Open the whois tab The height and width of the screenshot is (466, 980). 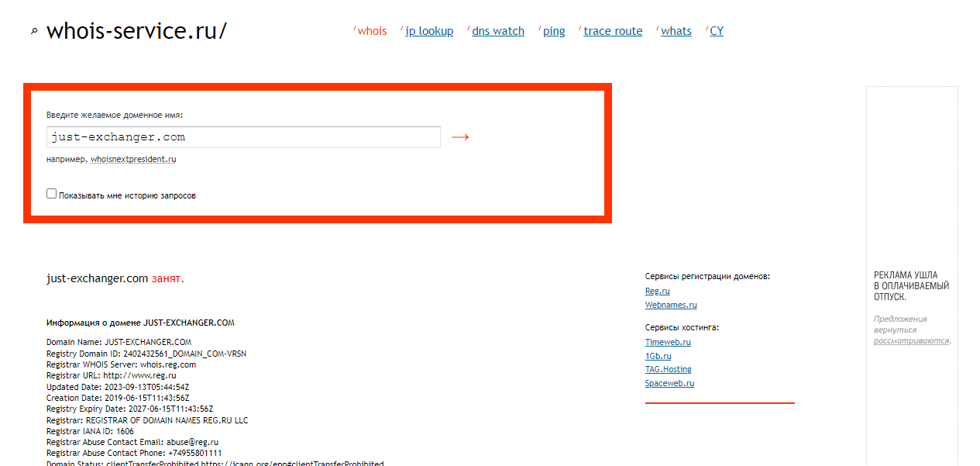[x=372, y=31]
